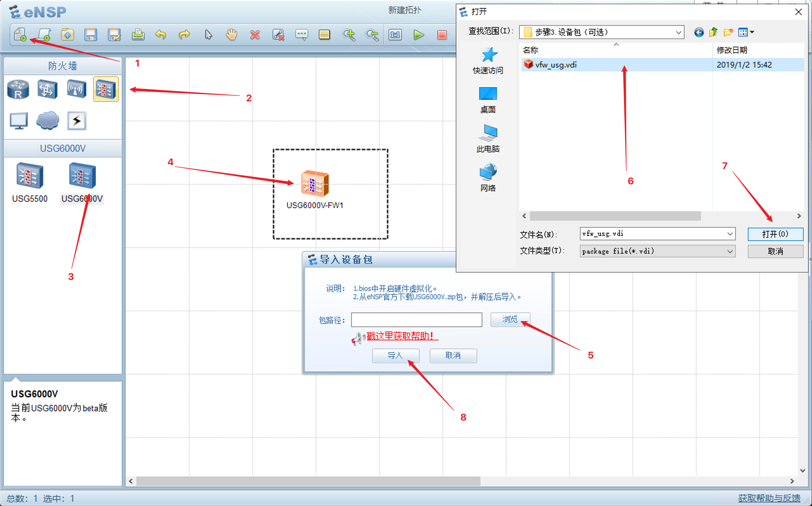Image resolution: width=812 pixels, height=506 pixels.
Task: Select the Cloud device category icon
Action: point(48,120)
